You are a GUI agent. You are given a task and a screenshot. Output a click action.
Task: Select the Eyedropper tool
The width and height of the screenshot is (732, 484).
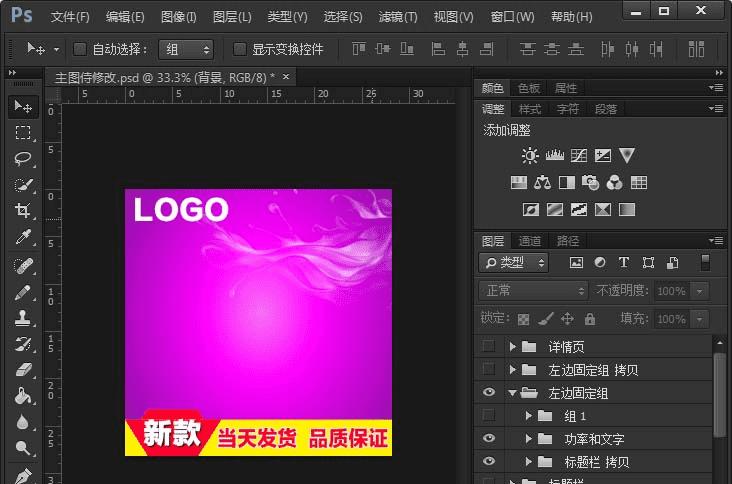(x=22, y=237)
